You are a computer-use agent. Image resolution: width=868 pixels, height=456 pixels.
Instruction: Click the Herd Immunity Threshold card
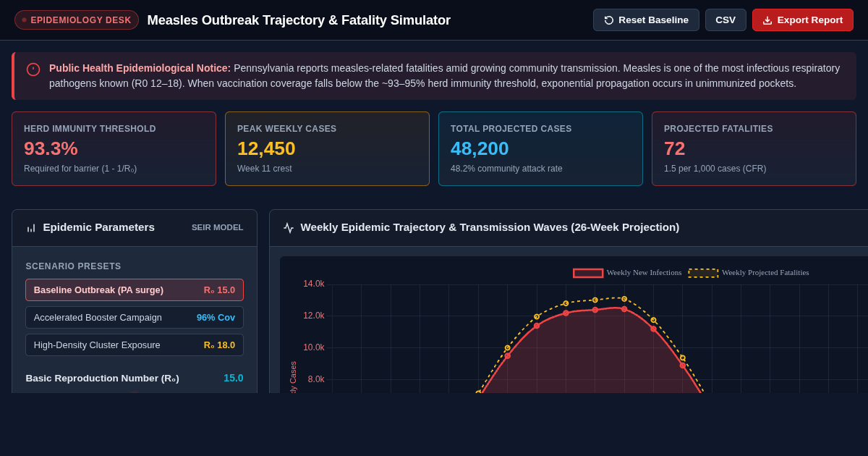point(114,148)
